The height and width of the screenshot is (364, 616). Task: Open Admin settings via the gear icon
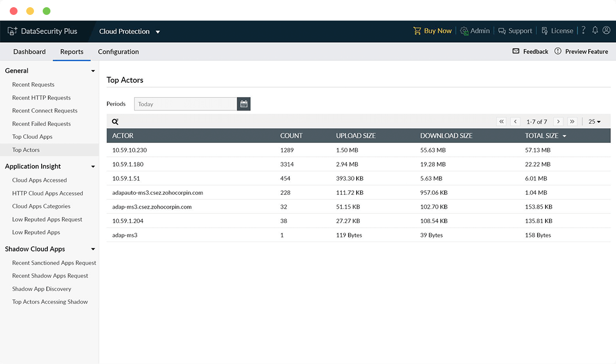pyautogui.click(x=463, y=30)
